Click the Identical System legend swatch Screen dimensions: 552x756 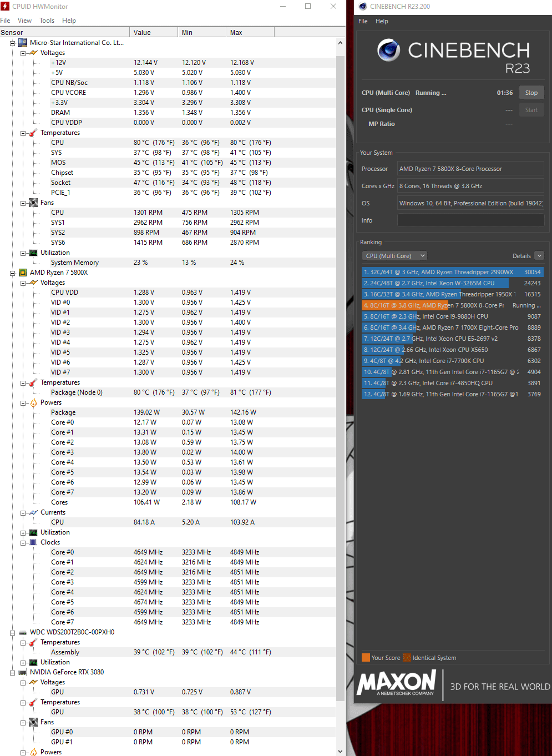407,658
